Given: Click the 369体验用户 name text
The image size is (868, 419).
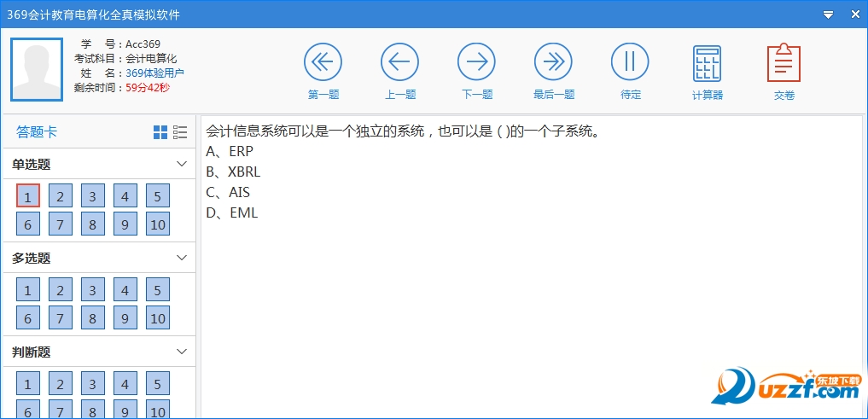Looking at the screenshot, I should click(x=154, y=73).
